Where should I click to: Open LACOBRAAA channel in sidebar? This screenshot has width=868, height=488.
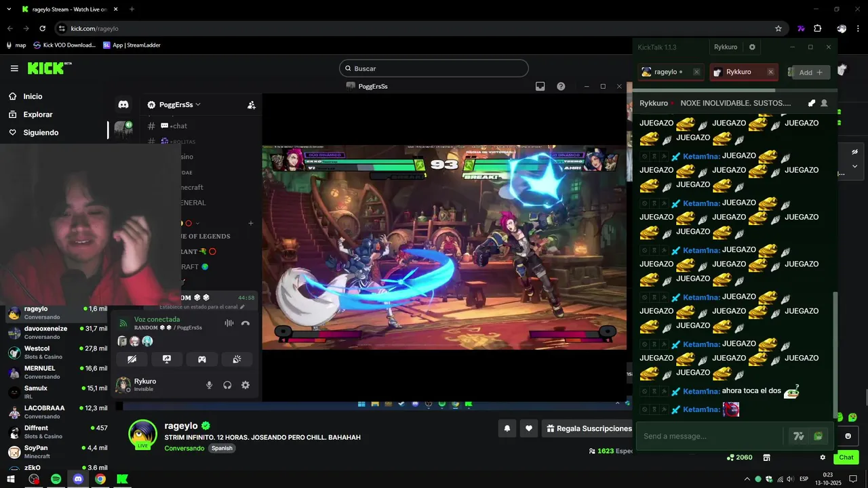(56, 411)
